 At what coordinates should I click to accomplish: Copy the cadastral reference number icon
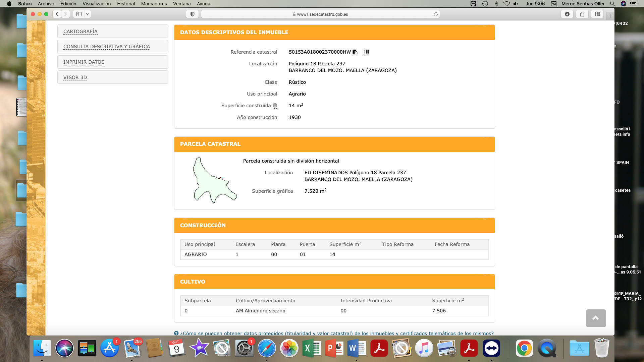click(x=355, y=52)
